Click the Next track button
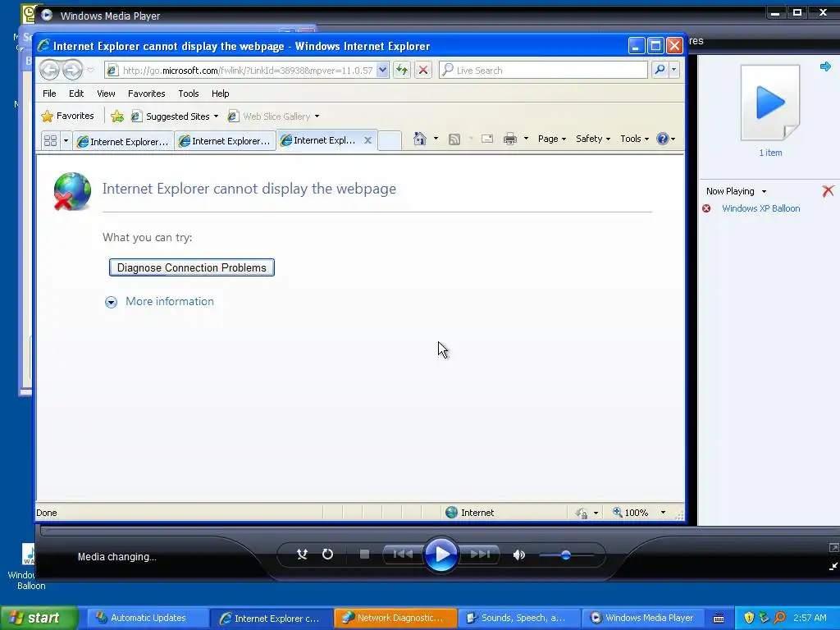 point(480,555)
